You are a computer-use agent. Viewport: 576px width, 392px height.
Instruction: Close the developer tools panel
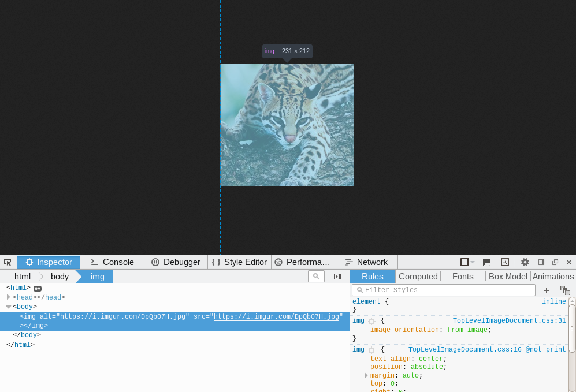[x=569, y=262]
